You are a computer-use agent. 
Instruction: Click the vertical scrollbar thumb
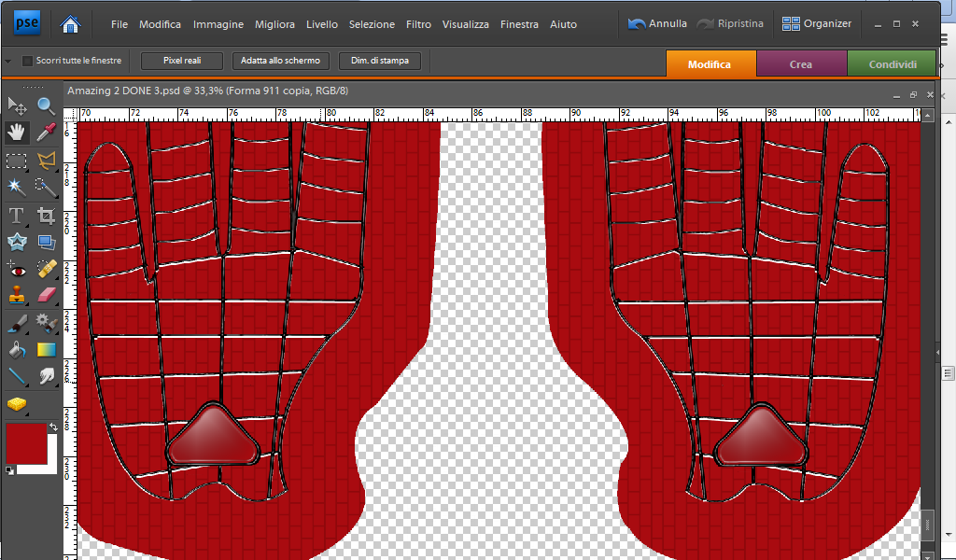(927, 525)
